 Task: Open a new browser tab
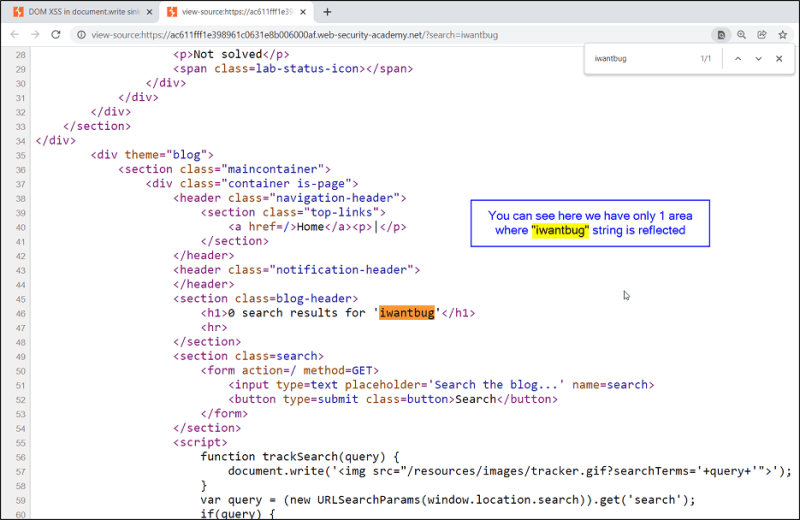point(327,12)
